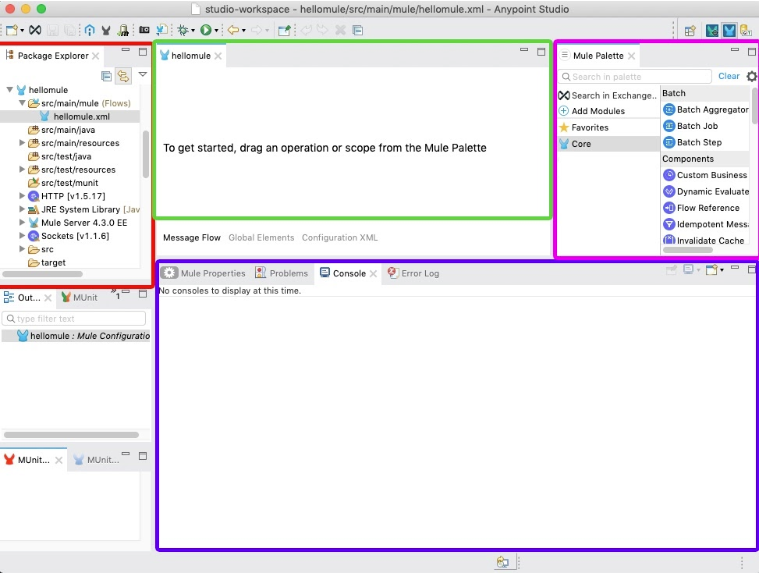Screen dimensions: 763x575
Task: Select hellomule.xml in Package Explorer
Action: [75, 117]
